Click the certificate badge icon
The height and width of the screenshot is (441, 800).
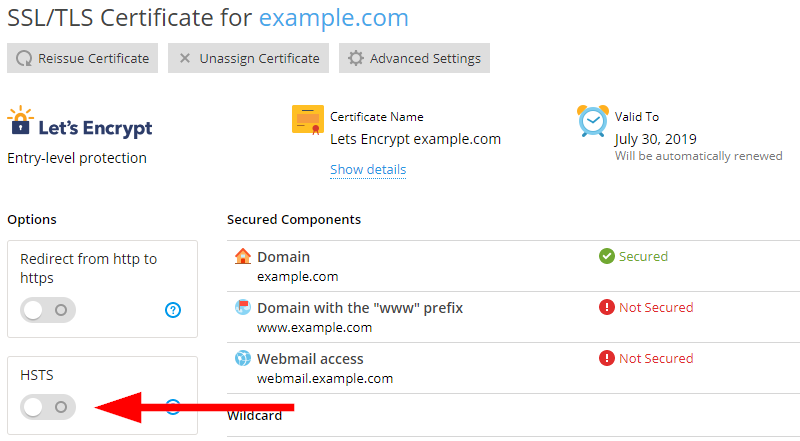[x=308, y=120]
